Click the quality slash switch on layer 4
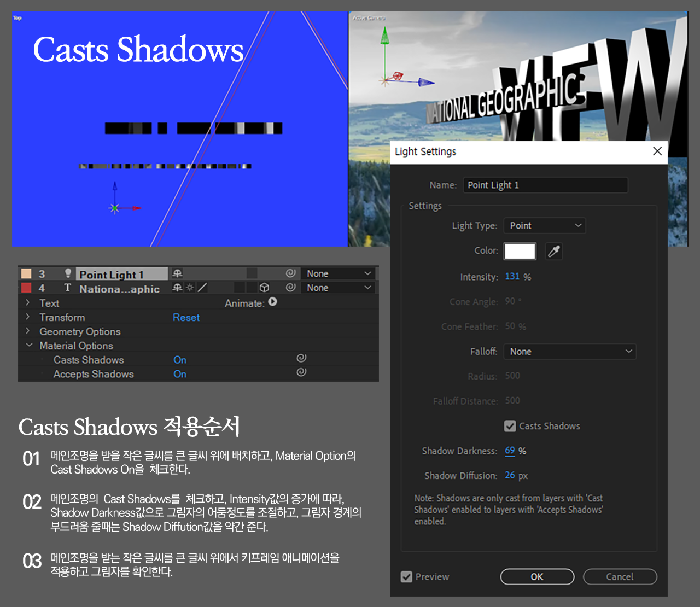This screenshot has height=607, width=700. point(202,288)
